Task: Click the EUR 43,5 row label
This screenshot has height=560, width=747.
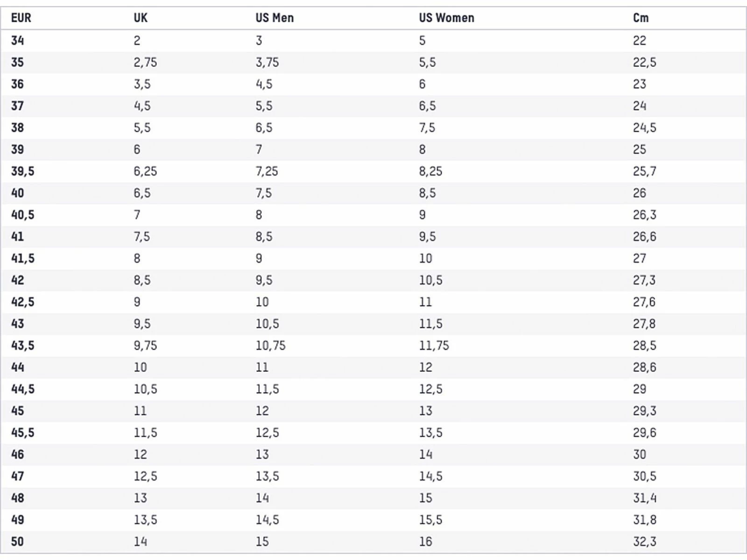Action: coord(23,346)
